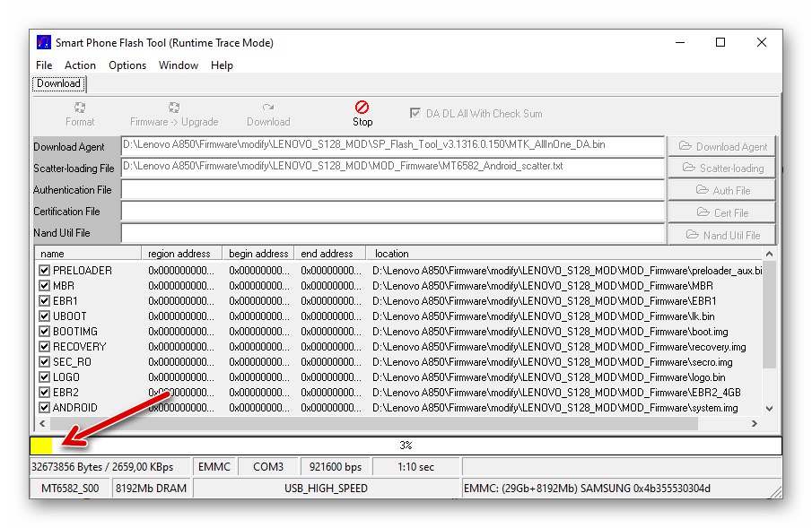Open the Options menu

[x=127, y=65]
